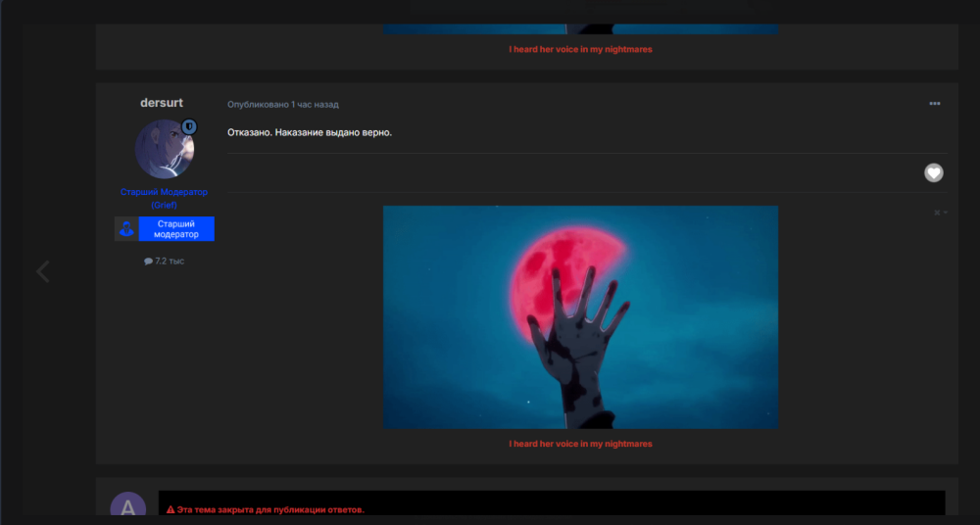The width and height of the screenshot is (980, 525).
Task: React with the heart like icon
Action: click(934, 172)
